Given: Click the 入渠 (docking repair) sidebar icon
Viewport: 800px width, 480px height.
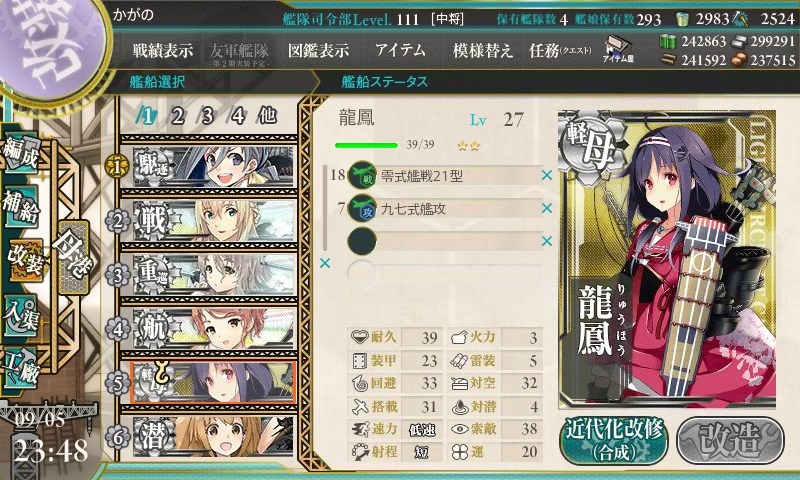Looking at the screenshot, I should 21,316.
